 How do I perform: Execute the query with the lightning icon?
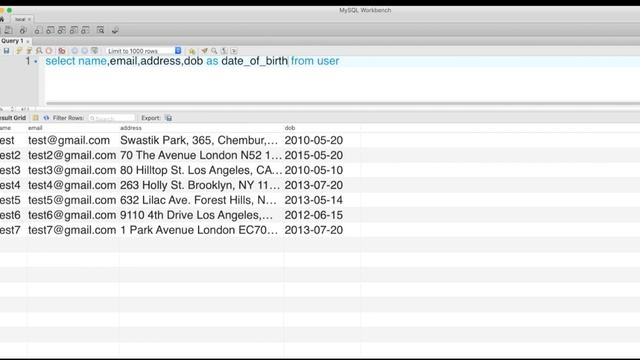coord(19,51)
